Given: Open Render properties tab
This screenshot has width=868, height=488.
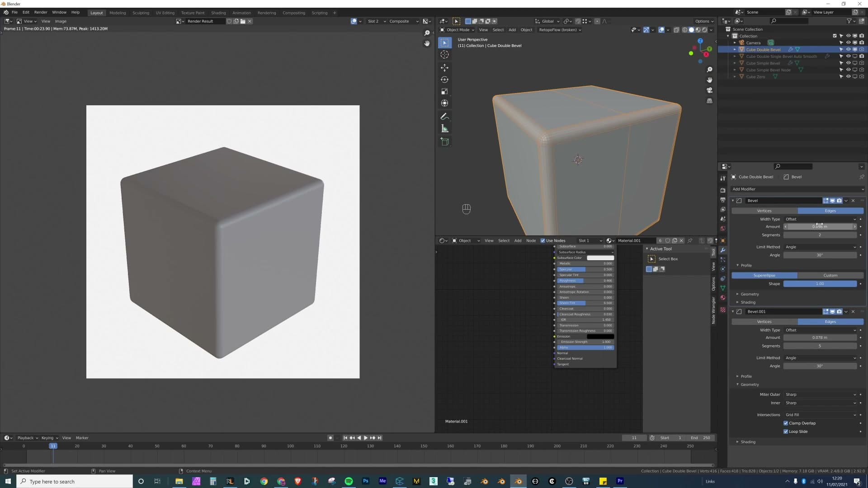Looking at the screenshot, I should tap(723, 190).
